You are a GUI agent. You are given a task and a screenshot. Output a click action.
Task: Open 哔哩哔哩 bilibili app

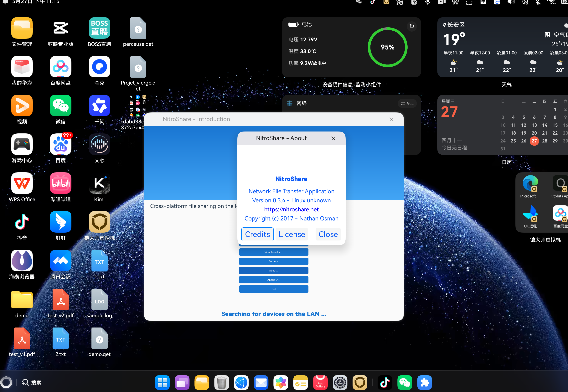coord(61,183)
